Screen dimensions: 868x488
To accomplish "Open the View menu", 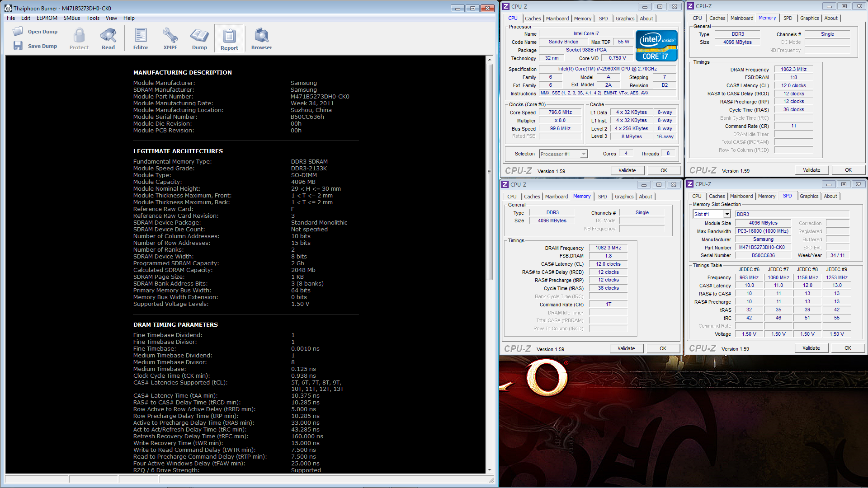I will [x=111, y=18].
